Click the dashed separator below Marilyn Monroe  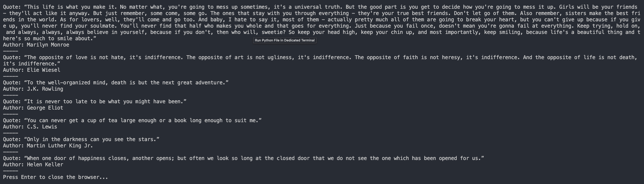coord(11,51)
